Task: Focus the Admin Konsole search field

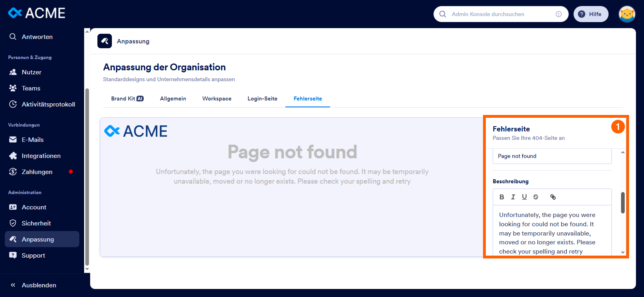Action: coord(501,14)
